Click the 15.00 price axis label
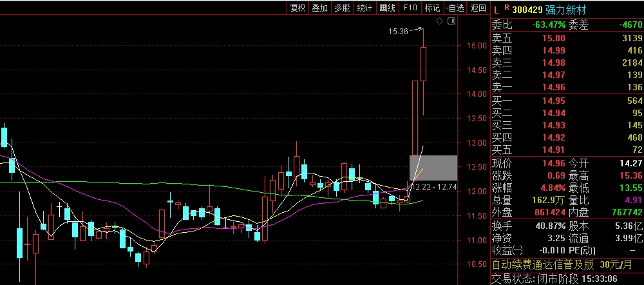 (x=477, y=45)
